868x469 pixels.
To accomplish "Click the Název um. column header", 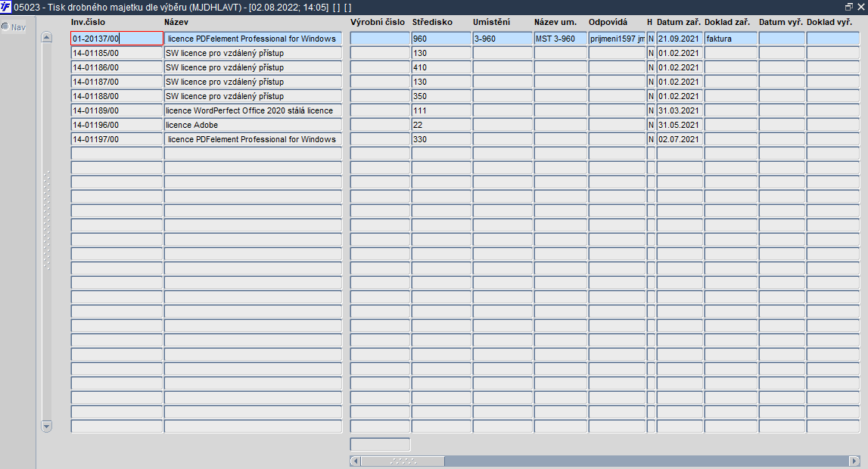I will click(x=555, y=22).
